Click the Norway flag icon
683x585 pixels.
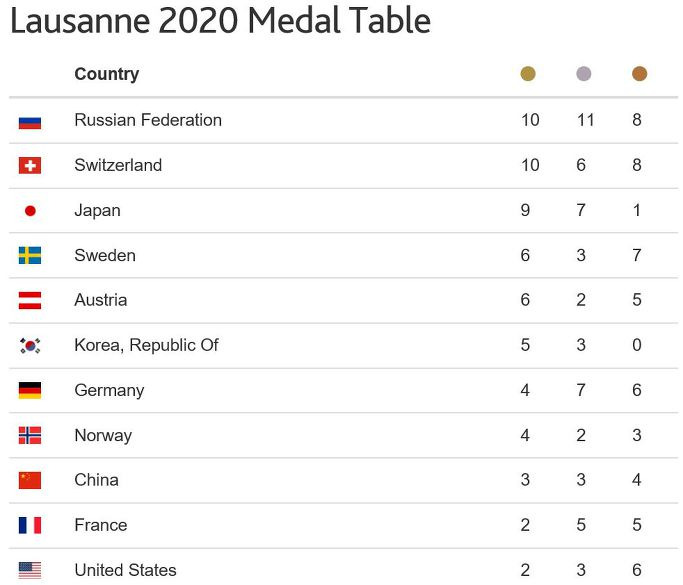pos(30,435)
